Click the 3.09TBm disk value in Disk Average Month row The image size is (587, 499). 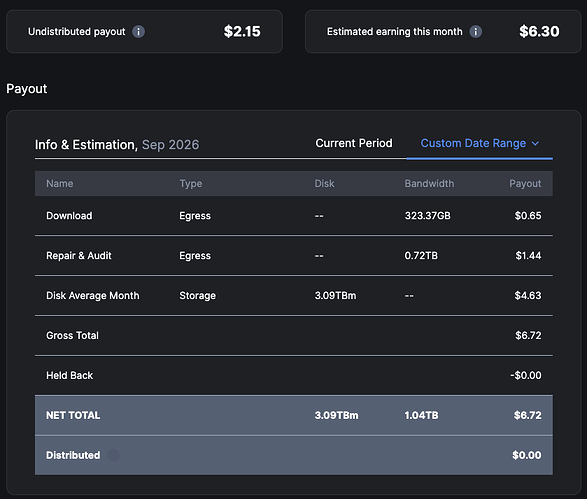(335, 296)
